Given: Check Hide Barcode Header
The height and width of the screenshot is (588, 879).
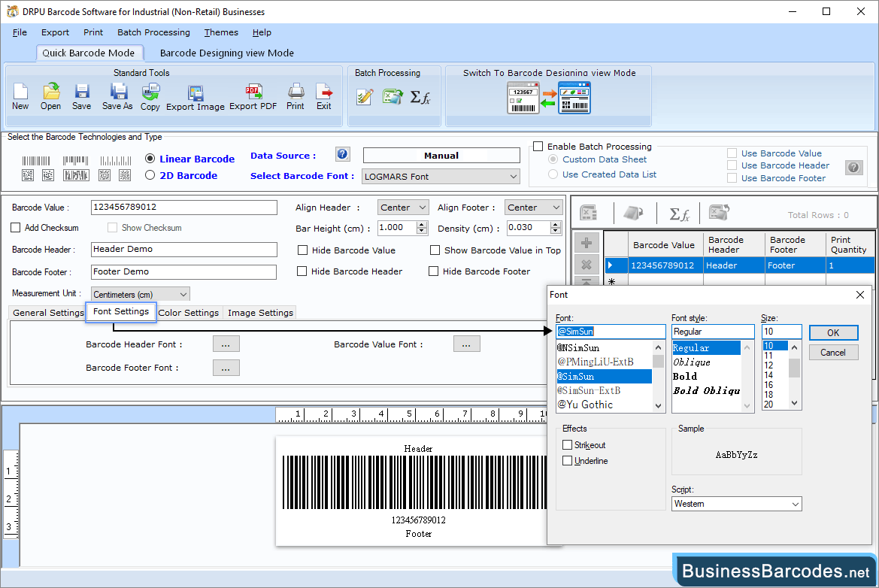Looking at the screenshot, I should coord(302,271).
